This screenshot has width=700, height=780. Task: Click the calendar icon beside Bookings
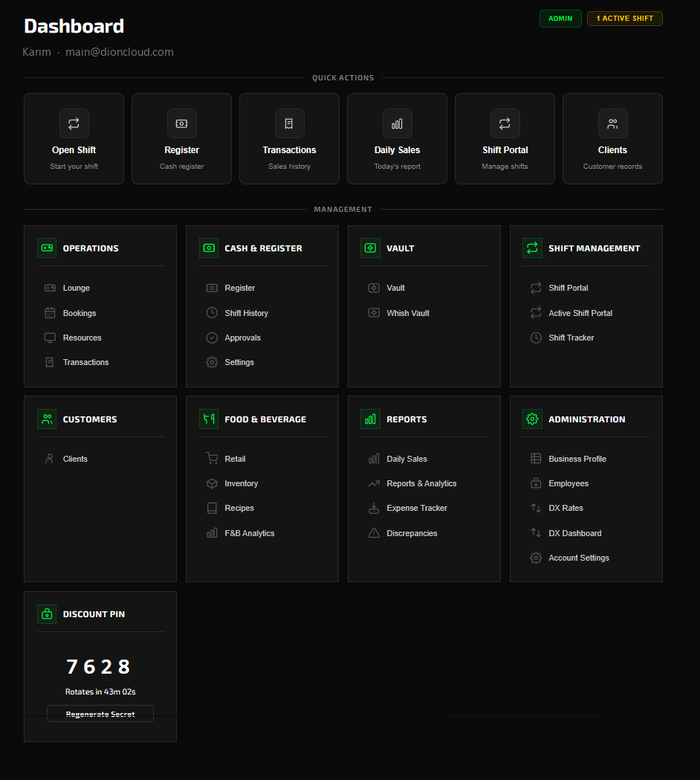[50, 313]
